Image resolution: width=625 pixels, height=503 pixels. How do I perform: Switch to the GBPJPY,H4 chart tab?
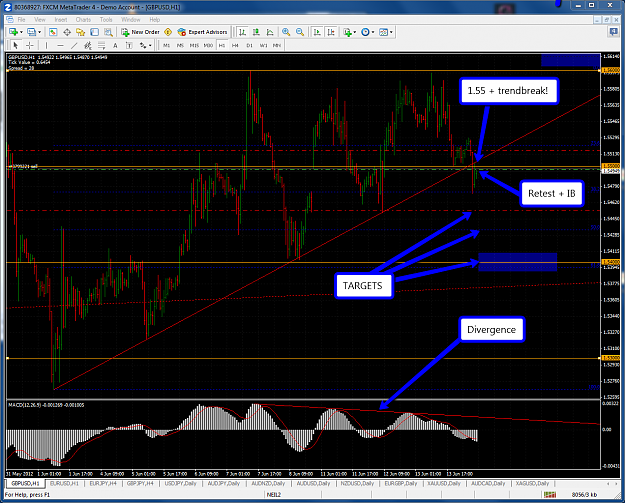(140, 483)
